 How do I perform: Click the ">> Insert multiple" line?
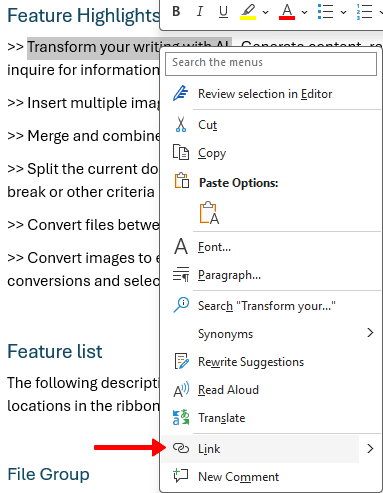[x=83, y=103]
